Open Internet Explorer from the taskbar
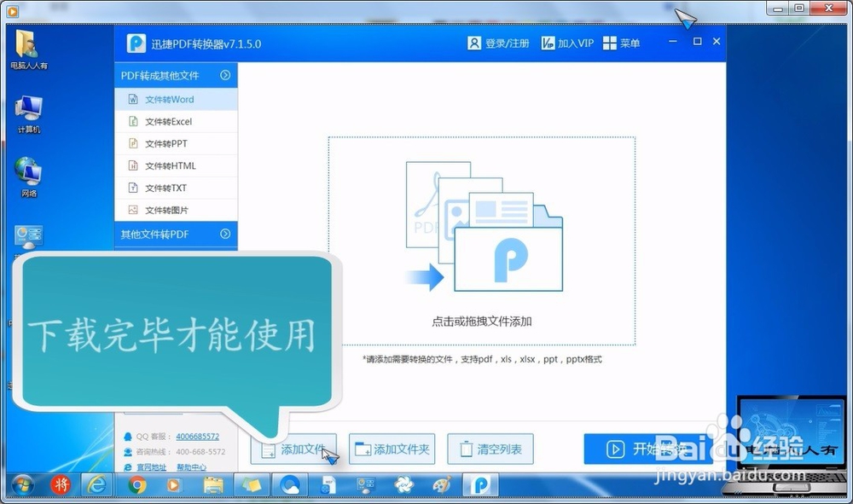 click(97, 484)
